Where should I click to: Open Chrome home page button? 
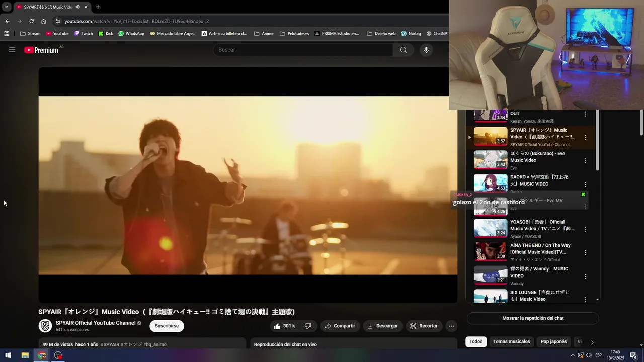point(44,21)
